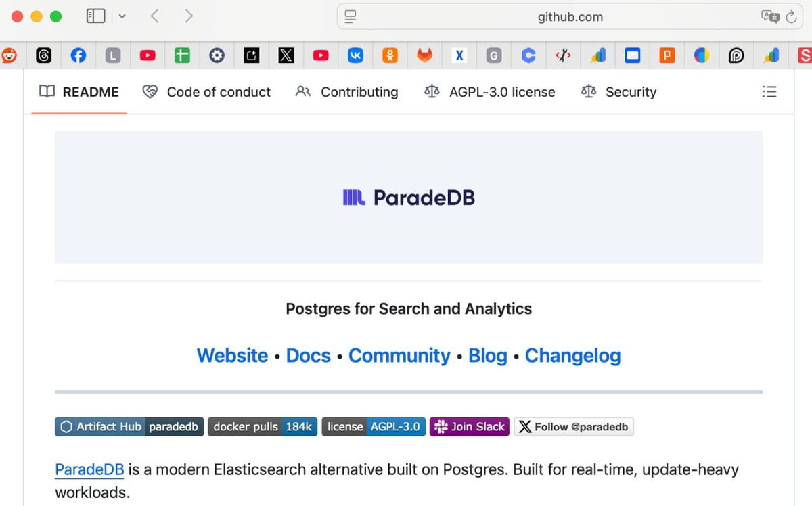Open the VK pinned tab
This screenshot has height=506, width=812.
pyautogui.click(x=355, y=55)
